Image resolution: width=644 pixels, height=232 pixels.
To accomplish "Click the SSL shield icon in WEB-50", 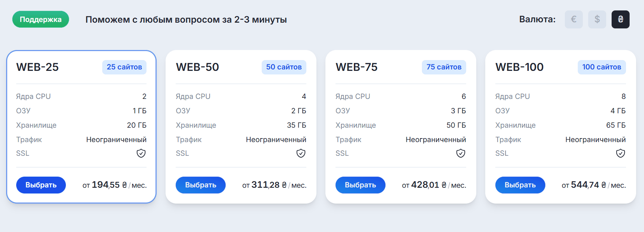I will (301, 154).
